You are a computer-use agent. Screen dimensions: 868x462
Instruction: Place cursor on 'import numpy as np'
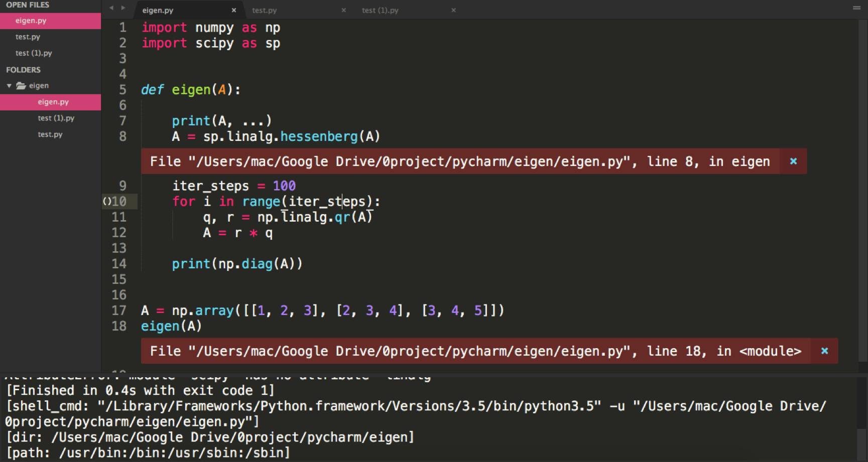(211, 28)
